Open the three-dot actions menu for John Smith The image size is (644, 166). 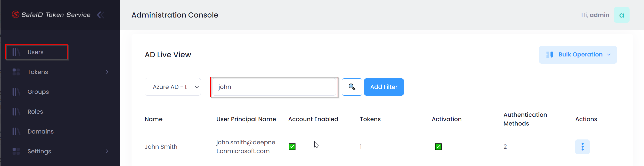click(582, 147)
